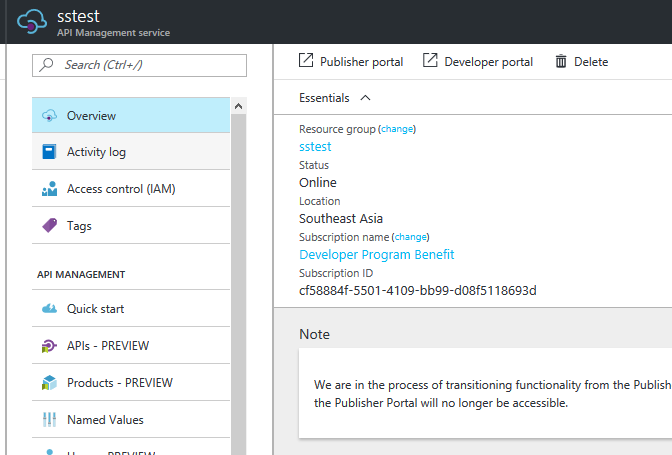Click the API Management service cloud icon
This screenshot has height=455, width=672.
tap(34, 22)
